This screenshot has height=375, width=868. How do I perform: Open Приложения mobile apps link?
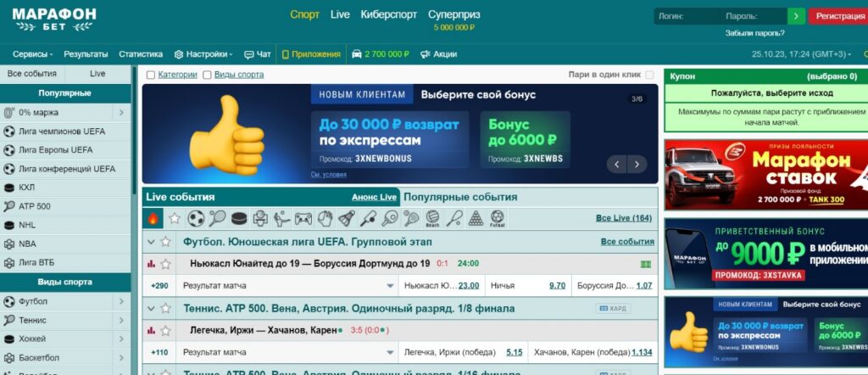[311, 54]
